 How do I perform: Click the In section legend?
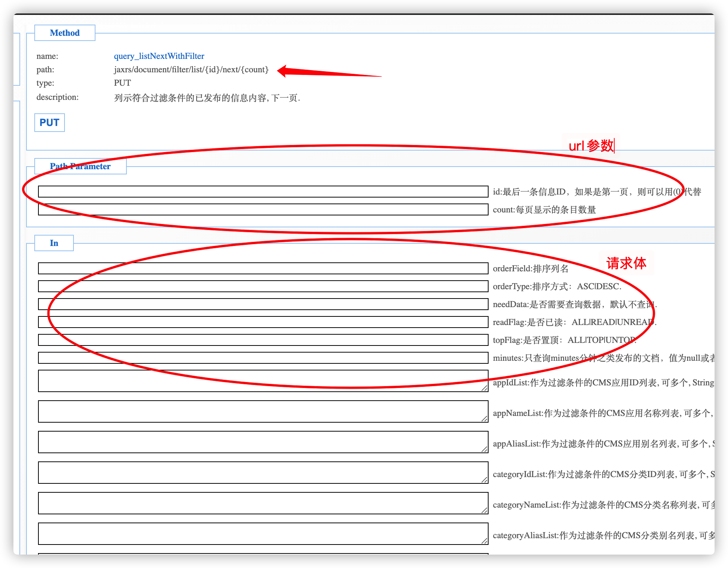[54, 243]
